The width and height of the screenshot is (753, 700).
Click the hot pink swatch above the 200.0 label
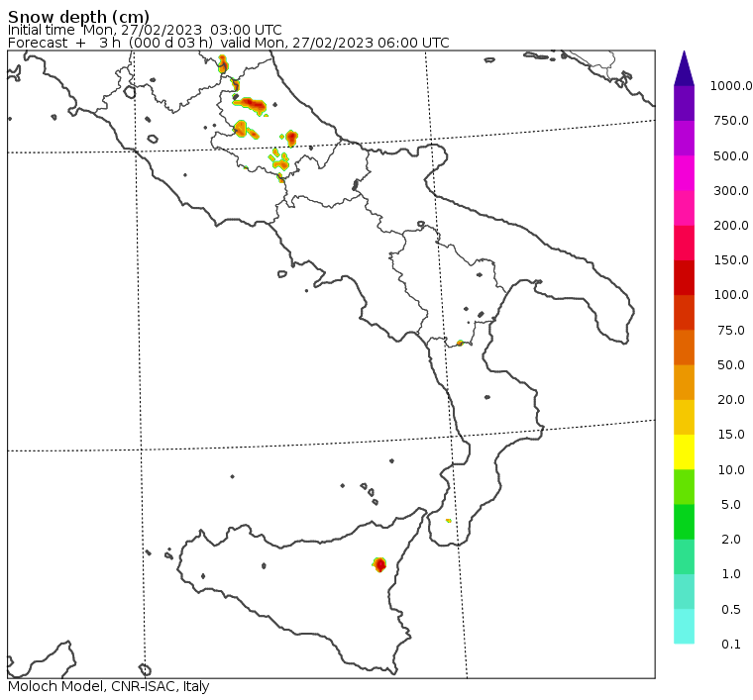coord(684,208)
